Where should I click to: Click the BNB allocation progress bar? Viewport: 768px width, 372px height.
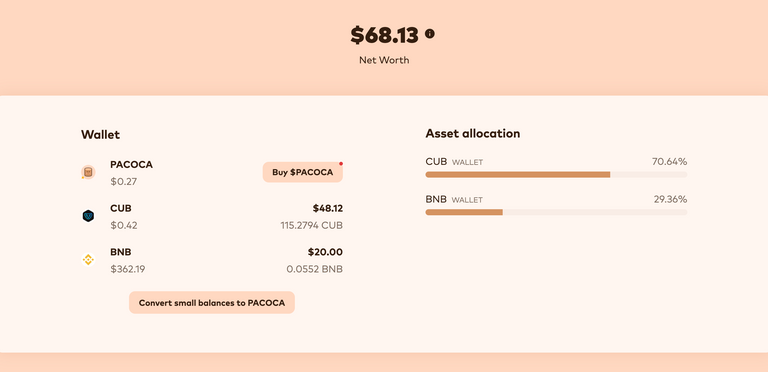[x=556, y=212]
